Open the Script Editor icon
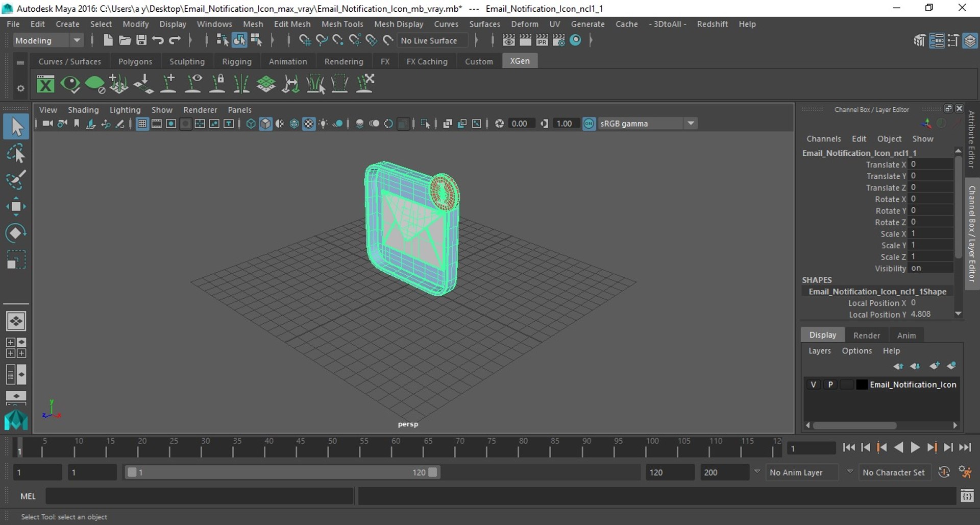Image resolution: width=980 pixels, height=525 pixels. (x=967, y=496)
